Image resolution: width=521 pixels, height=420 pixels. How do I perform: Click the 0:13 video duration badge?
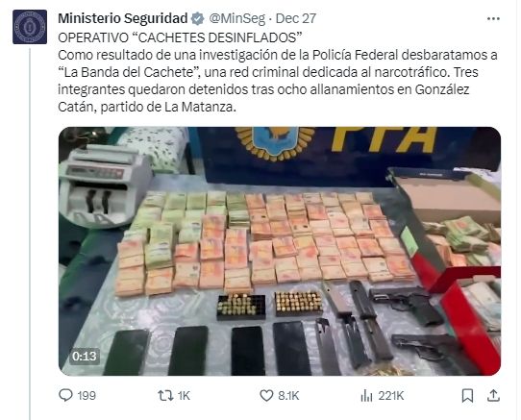pos(85,357)
